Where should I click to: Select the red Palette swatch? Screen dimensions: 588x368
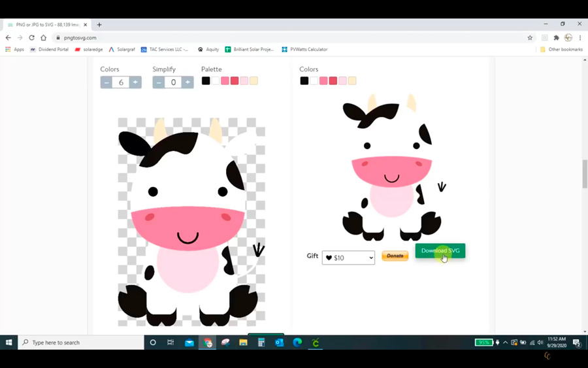coord(235,80)
